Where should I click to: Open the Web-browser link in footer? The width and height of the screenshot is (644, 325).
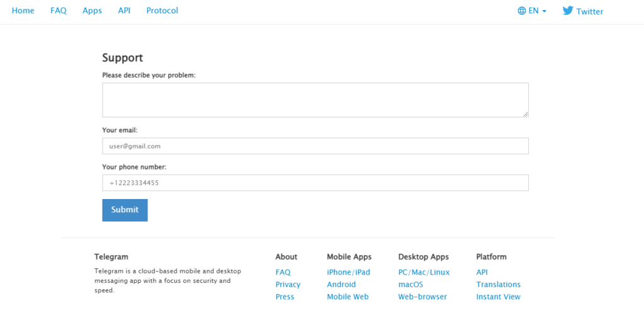coord(423,297)
